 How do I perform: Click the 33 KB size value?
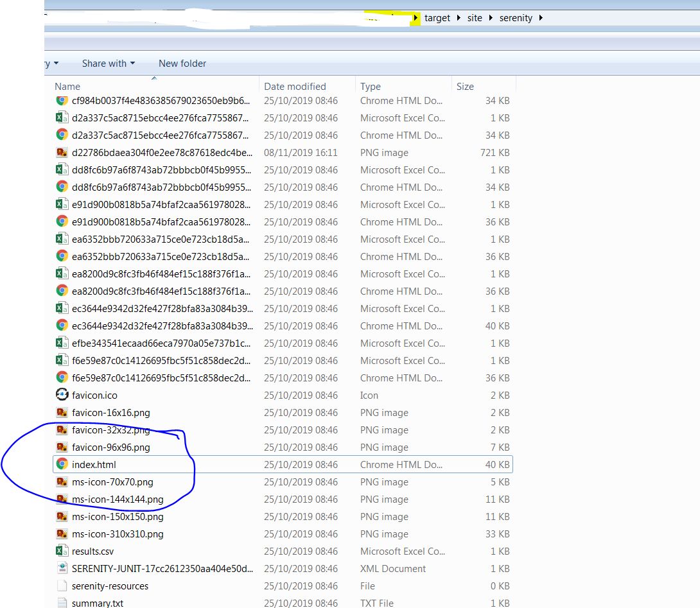(497, 534)
